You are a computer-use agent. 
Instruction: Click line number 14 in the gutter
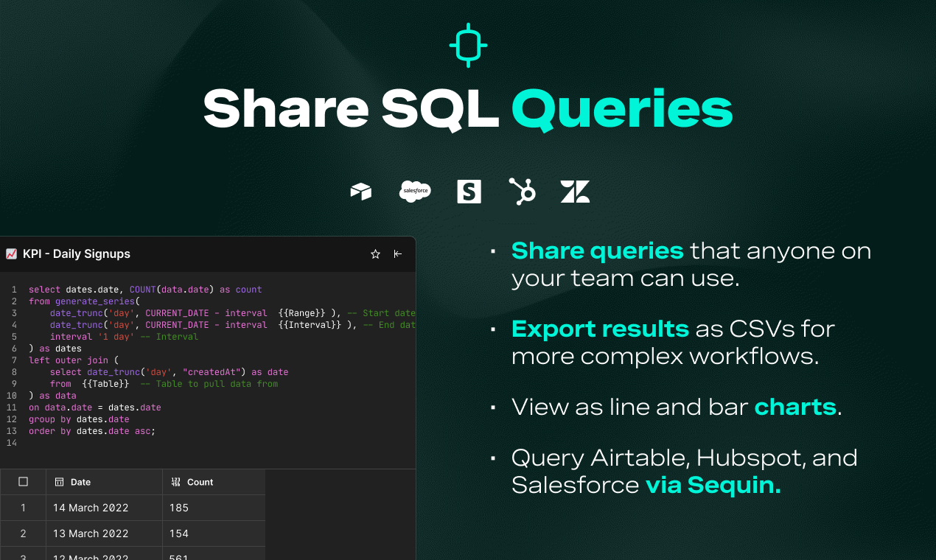(x=11, y=443)
